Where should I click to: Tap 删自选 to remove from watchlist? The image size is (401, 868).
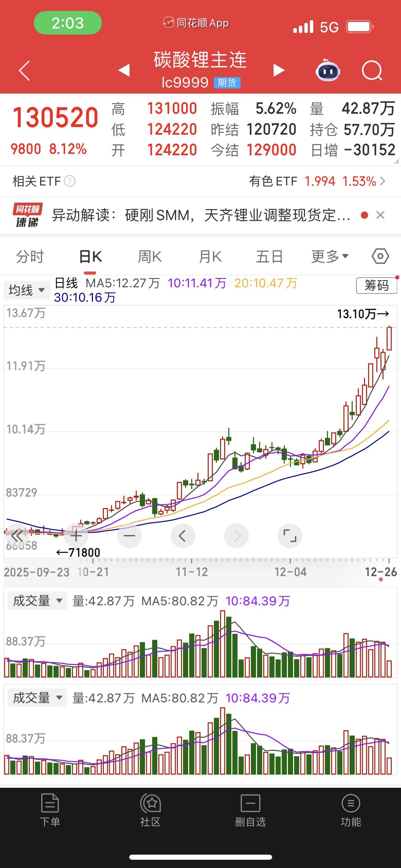[251, 810]
